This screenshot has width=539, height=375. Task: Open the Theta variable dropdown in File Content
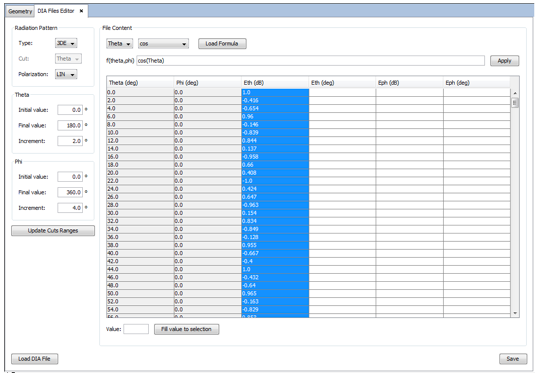tap(119, 44)
